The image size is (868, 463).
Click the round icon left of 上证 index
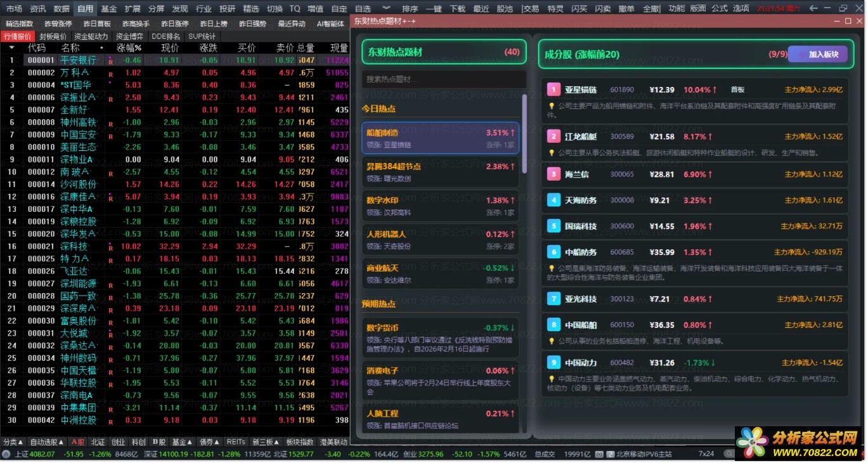pos(6,454)
